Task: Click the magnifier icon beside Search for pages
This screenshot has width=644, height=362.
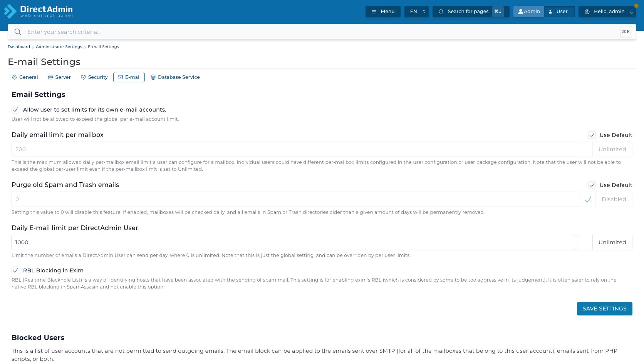Action: pos(441,12)
